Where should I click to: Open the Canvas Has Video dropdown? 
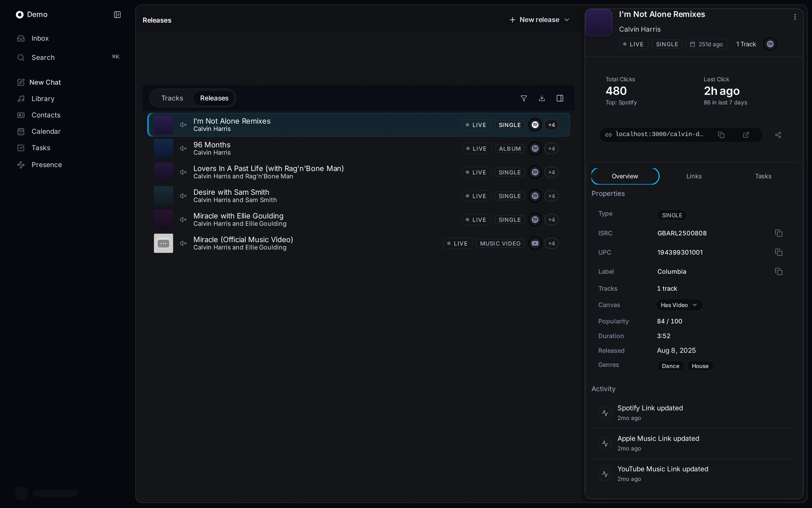(679, 305)
